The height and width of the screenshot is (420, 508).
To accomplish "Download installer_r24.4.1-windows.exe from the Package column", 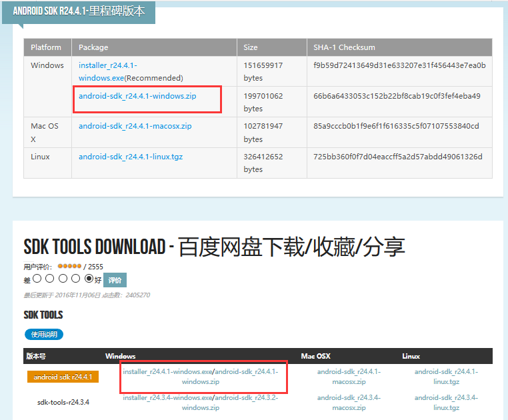I will click(108, 71).
